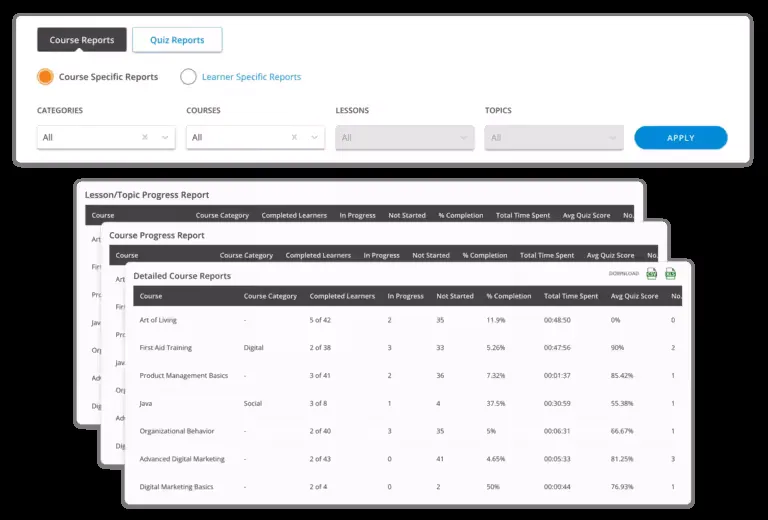Viewport: 768px width, 520px height.
Task: Sort Detailed Course Reports by Course column
Action: click(151, 296)
